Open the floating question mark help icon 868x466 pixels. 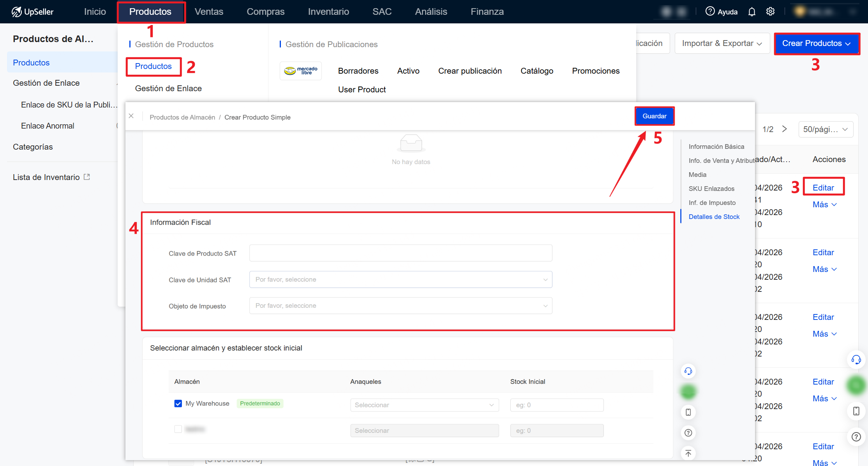(x=688, y=432)
